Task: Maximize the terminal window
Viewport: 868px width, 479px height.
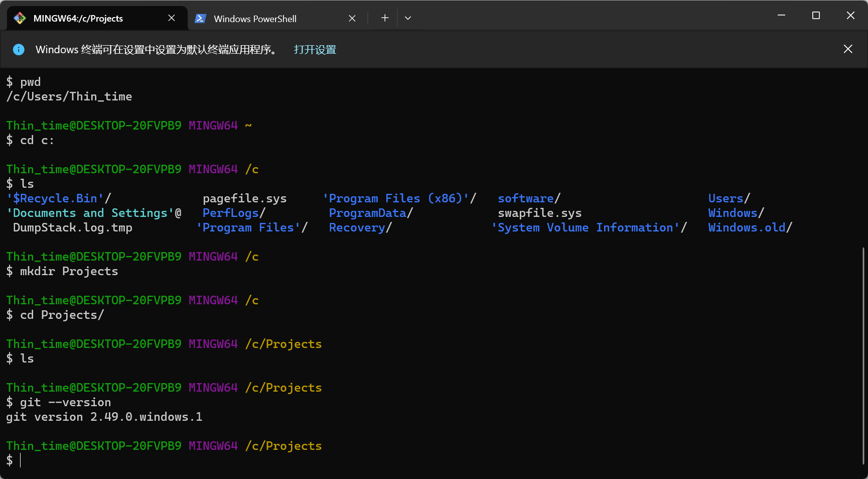Action: point(816,16)
